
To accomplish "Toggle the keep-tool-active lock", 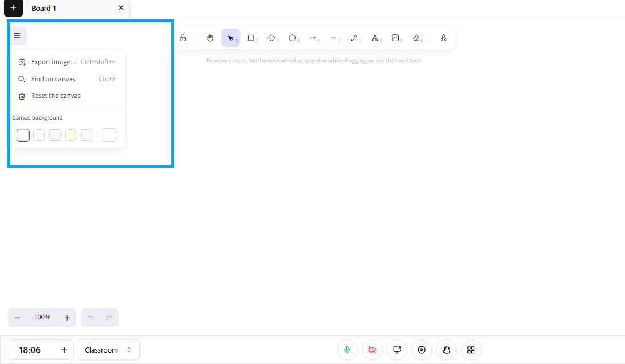I will point(183,38).
